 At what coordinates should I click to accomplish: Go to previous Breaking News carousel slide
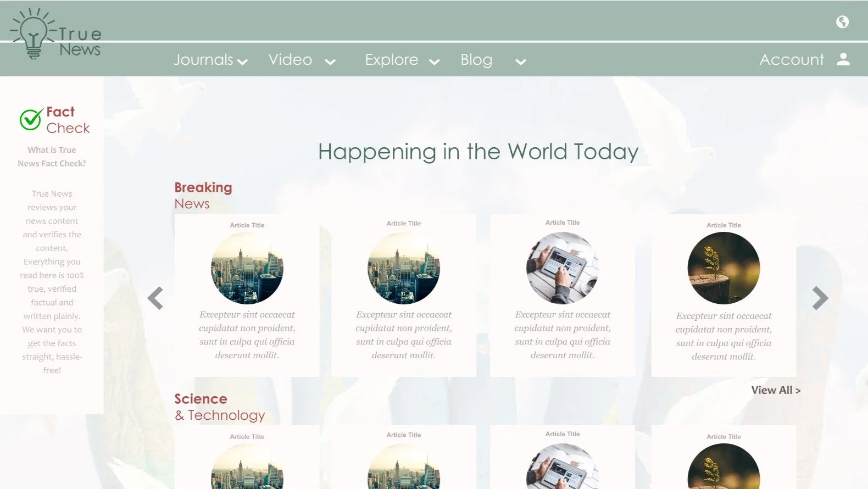155,298
